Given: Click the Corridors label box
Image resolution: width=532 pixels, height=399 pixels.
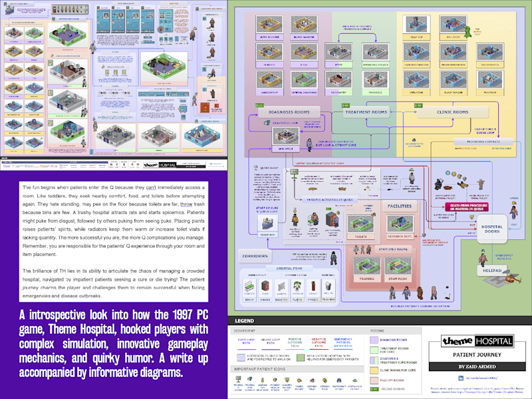Looking at the screenshot, I should [255, 256].
